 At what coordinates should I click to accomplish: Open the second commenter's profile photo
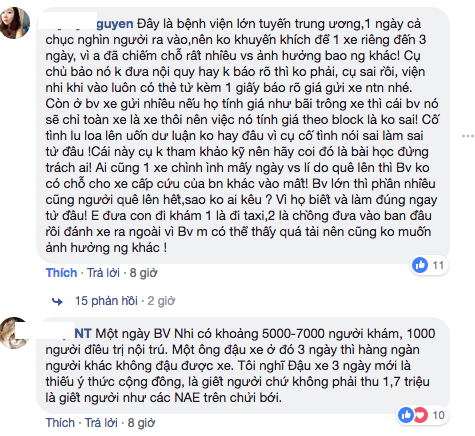coord(14,333)
